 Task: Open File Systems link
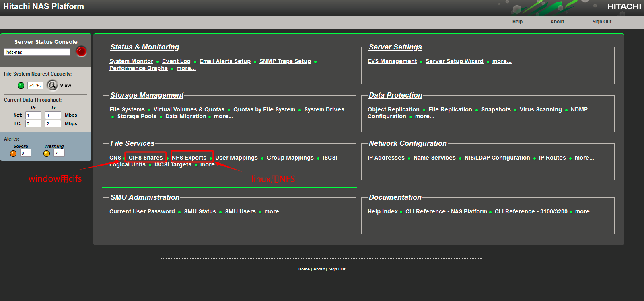[x=127, y=109]
